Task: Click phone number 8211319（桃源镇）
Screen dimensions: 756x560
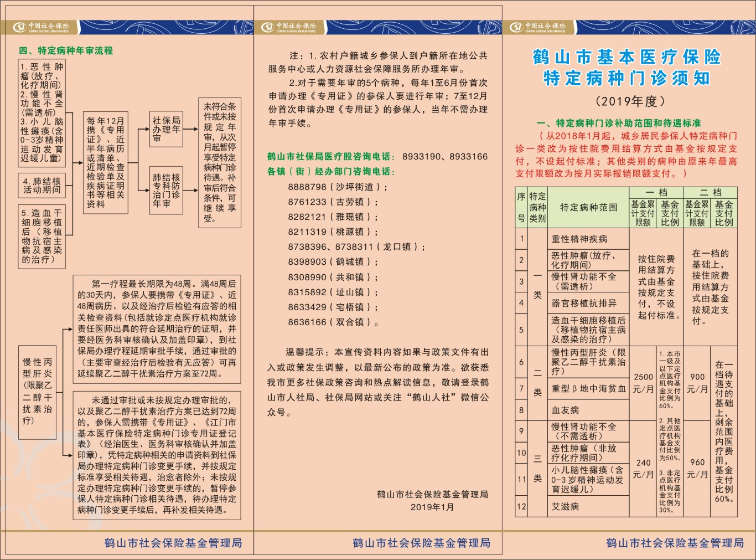Action: pyautogui.click(x=333, y=232)
